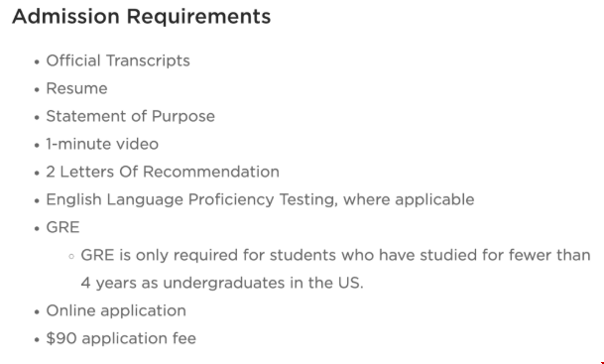Viewport: 604px width, 364px height.
Task: Select the GRE list item
Action: tap(62, 227)
